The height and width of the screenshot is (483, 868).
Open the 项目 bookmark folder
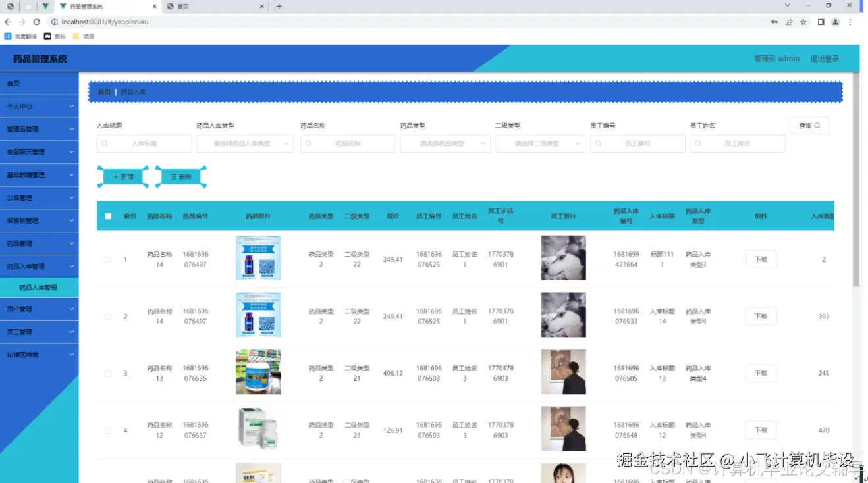tap(83, 36)
